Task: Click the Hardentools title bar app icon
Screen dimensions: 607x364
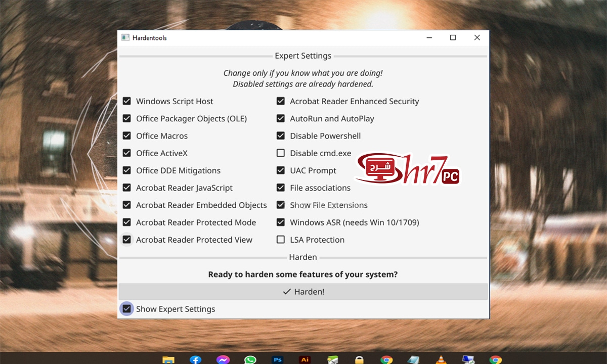Action: 125,38
